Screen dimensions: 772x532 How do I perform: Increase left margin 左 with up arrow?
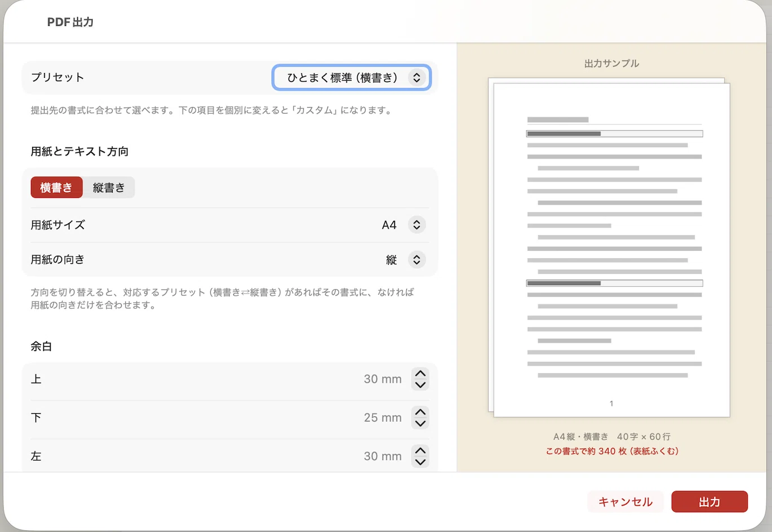[x=420, y=450]
